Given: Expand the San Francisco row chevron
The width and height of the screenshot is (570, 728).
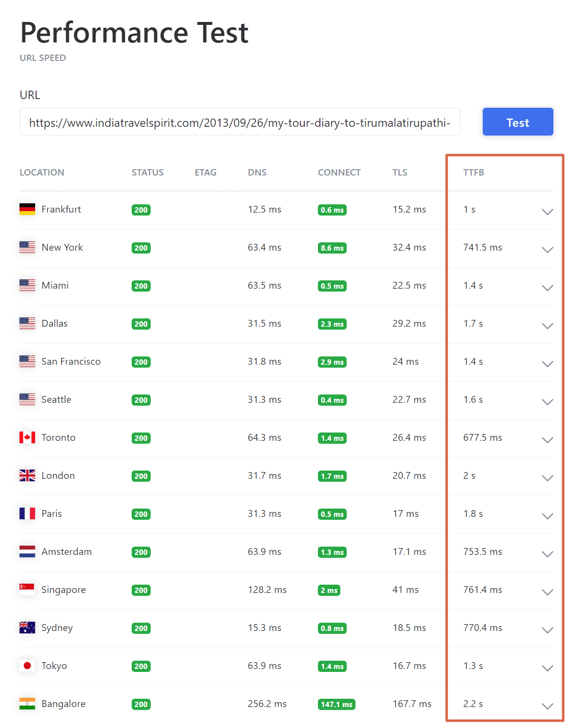Looking at the screenshot, I should [x=547, y=364].
